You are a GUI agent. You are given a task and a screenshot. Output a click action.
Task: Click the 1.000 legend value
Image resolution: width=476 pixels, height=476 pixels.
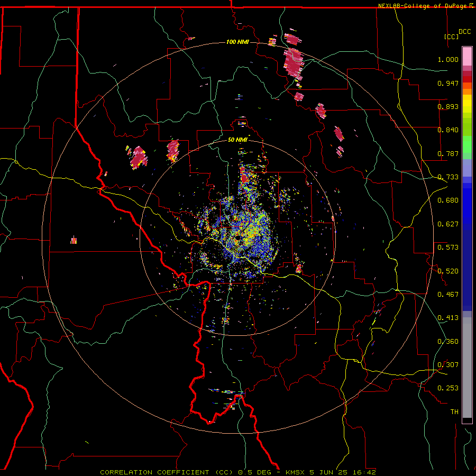[x=448, y=59]
